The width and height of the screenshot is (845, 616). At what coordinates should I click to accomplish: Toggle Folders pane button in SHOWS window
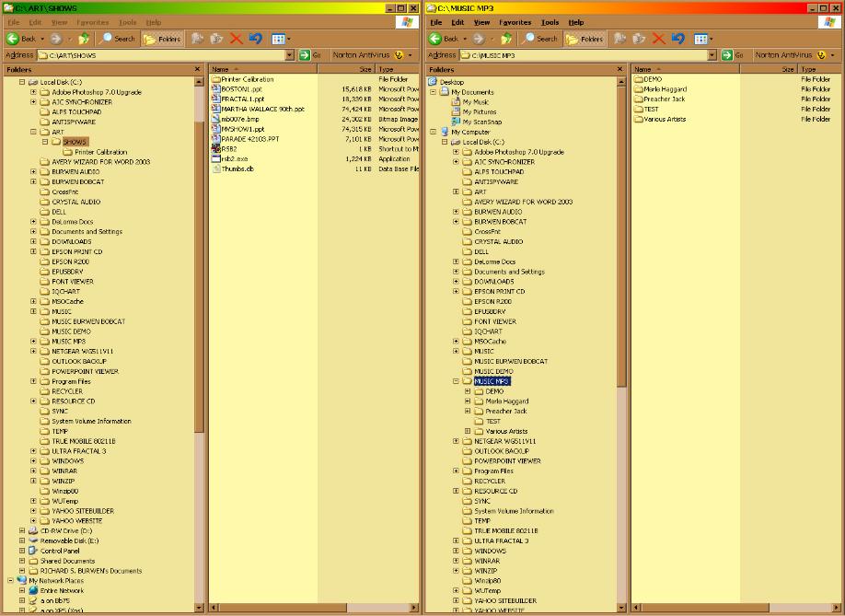(162, 39)
